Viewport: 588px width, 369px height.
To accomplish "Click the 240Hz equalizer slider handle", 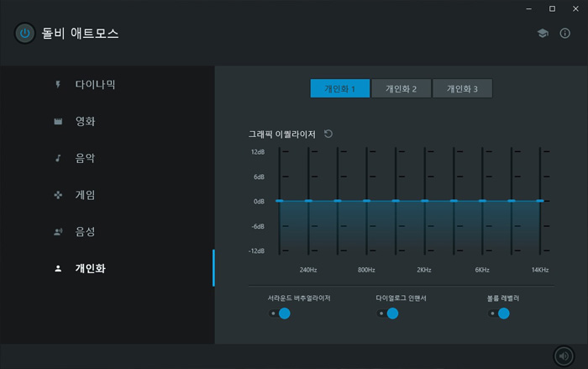I will point(308,201).
